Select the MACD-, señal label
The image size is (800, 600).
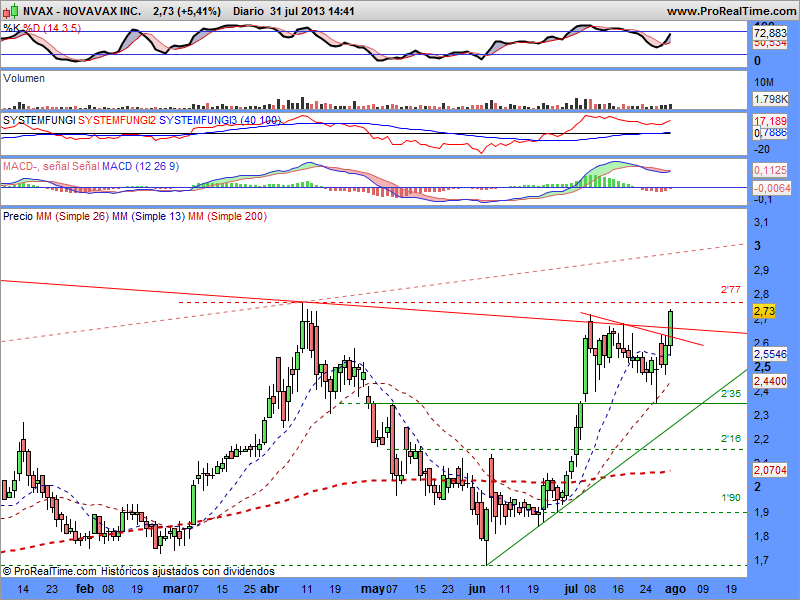[37, 166]
